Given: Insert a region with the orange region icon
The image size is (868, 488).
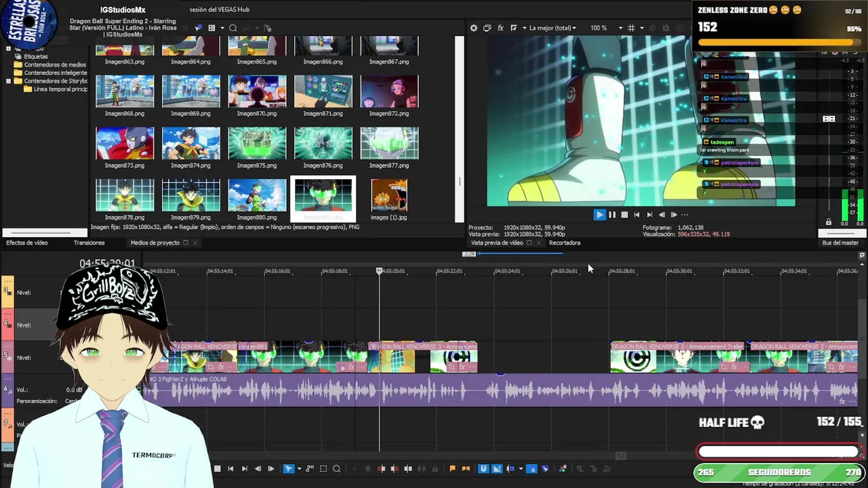Looking at the screenshot, I should [x=466, y=468].
